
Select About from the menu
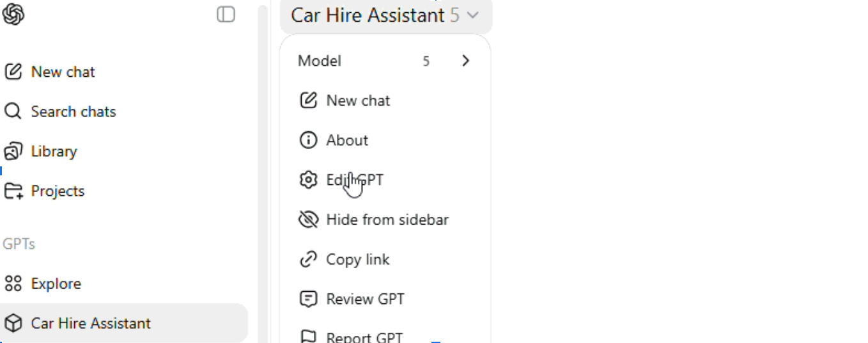(x=385, y=140)
